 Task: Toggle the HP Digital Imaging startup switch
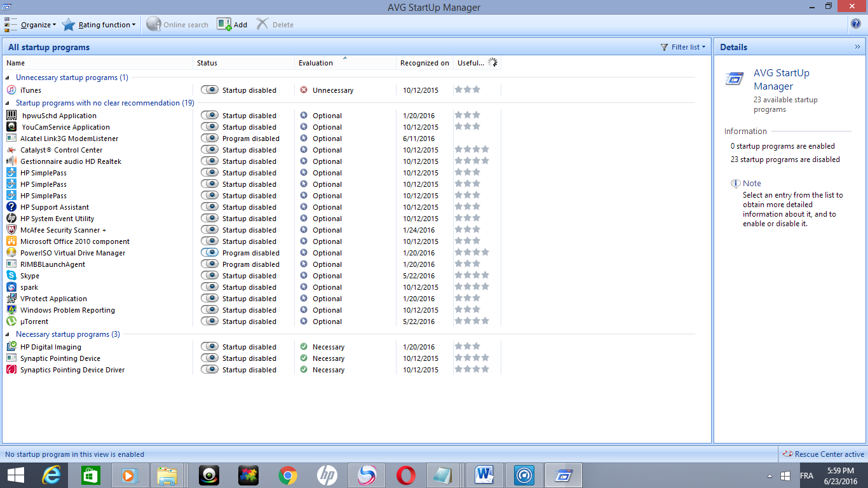point(210,347)
